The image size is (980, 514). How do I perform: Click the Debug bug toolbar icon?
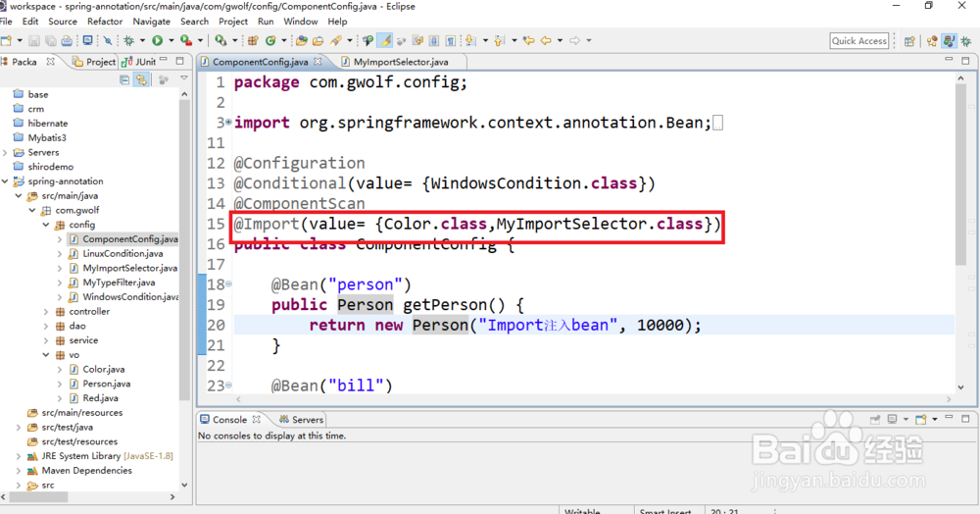tap(128, 40)
